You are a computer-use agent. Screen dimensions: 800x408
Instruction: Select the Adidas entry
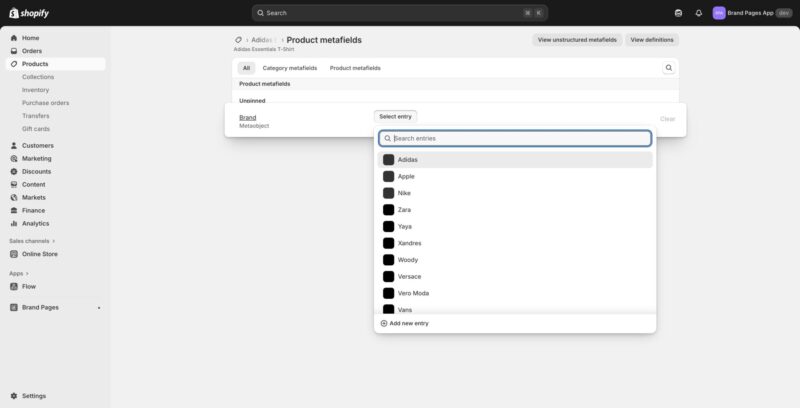[515, 160]
